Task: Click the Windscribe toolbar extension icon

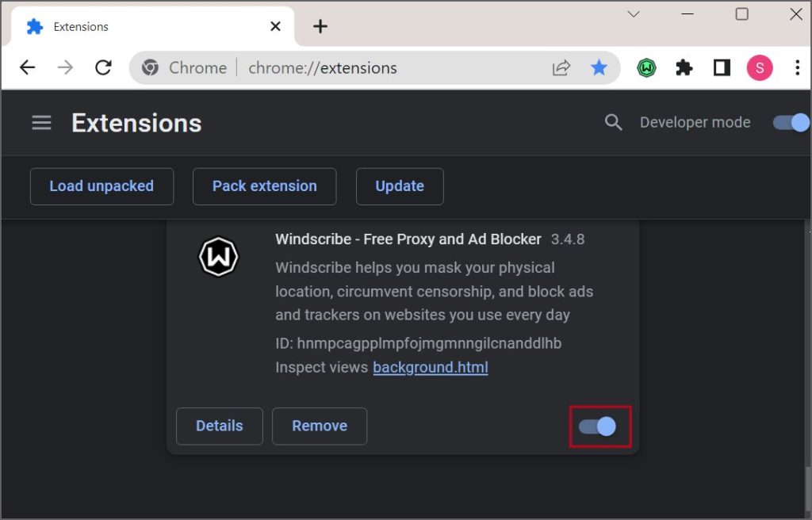Action: pos(647,68)
